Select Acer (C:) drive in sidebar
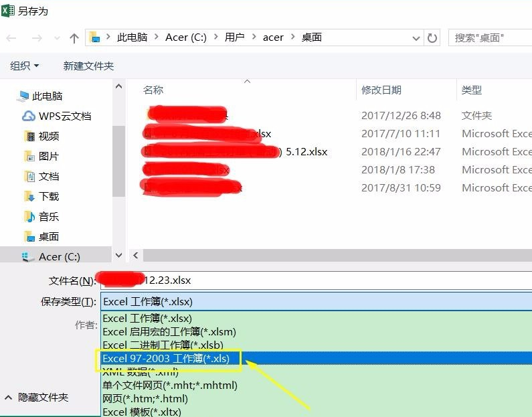Viewport: 532px width, 417px height. (59, 256)
